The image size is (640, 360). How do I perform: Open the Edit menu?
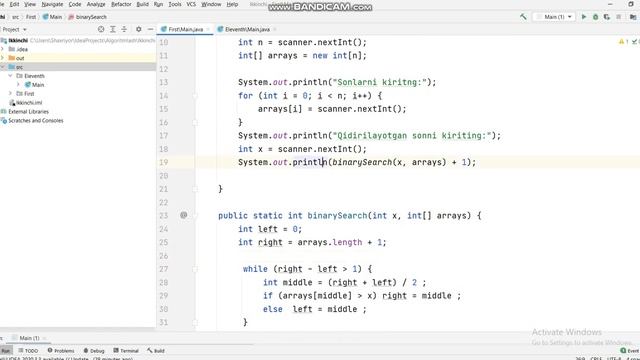point(14,4)
